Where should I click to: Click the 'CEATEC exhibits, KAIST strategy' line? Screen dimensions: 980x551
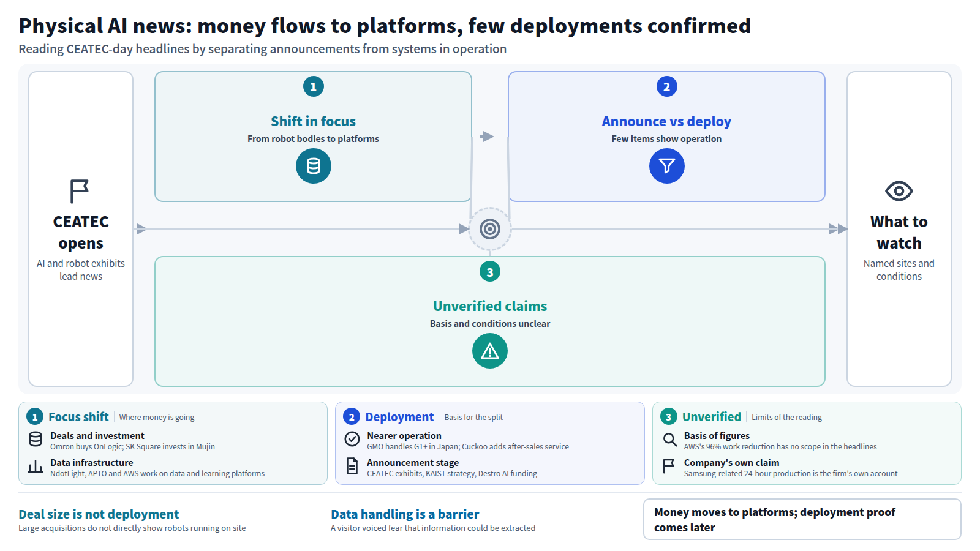(x=452, y=474)
